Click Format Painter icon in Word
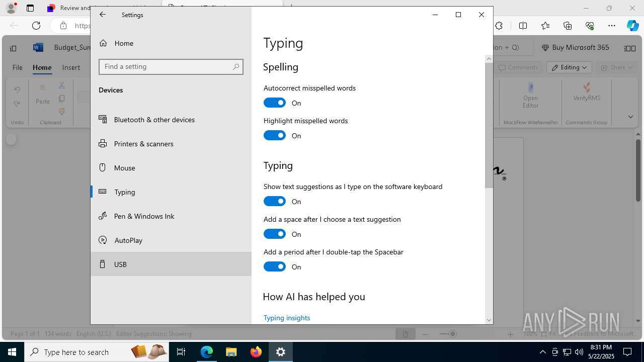The image size is (644, 362). [62, 111]
